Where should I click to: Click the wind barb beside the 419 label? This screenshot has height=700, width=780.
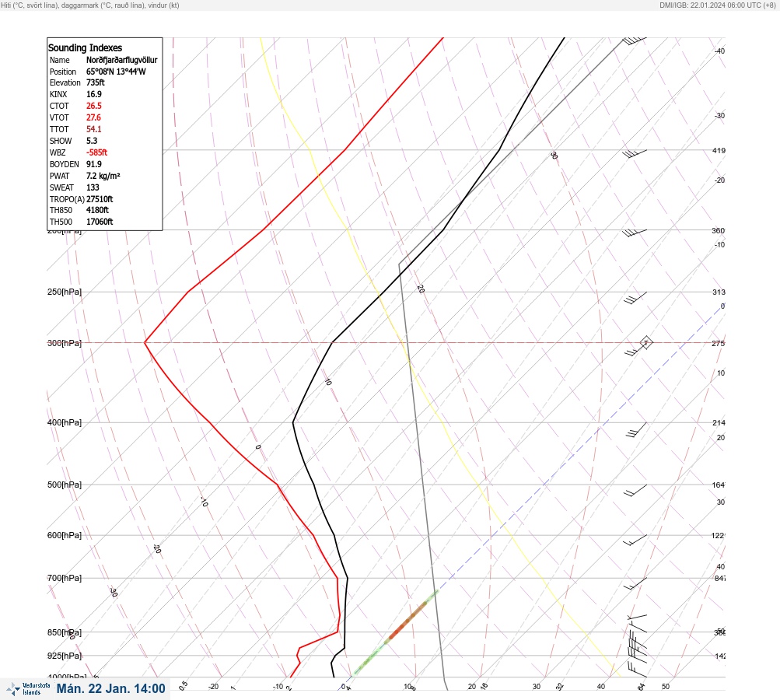[635, 154]
